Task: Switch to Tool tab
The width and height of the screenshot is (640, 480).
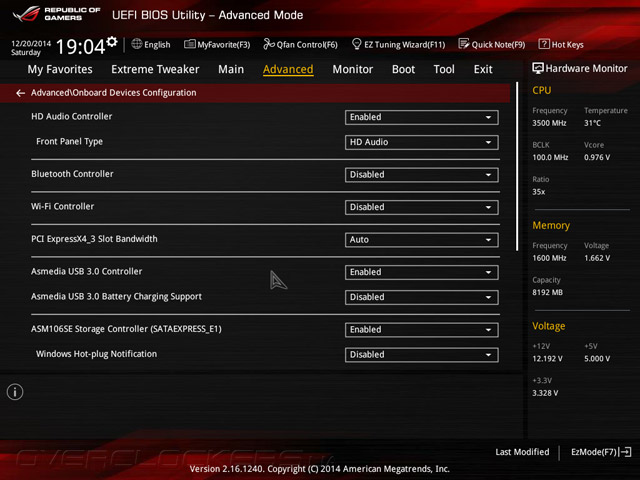Action: [x=444, y=69]
